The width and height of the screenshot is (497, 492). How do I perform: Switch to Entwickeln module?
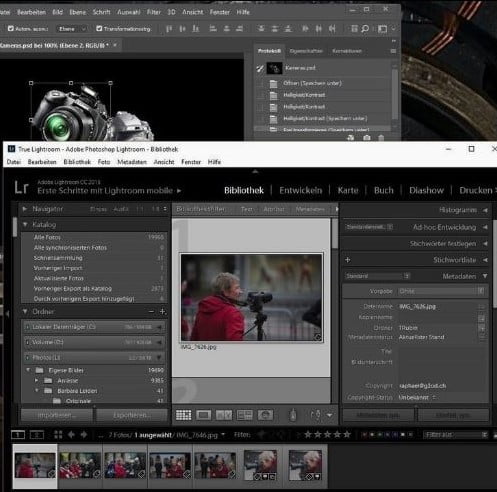pyautogui.click(x=301, y=190)
